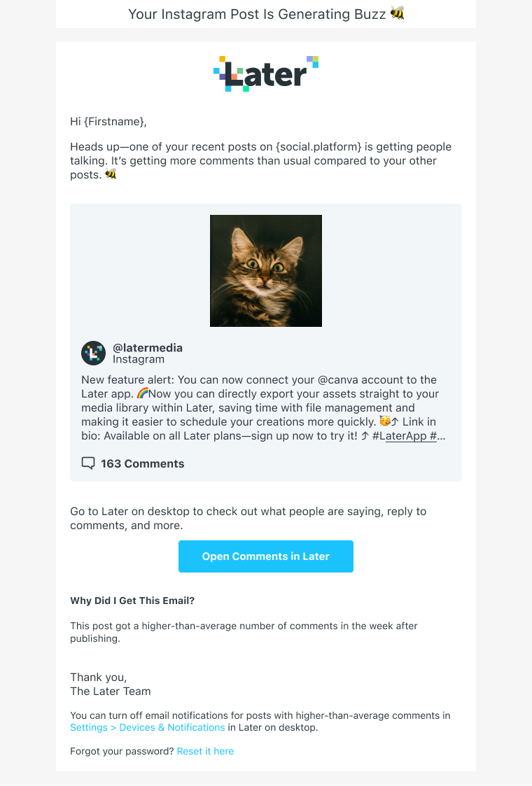Click the bee emoji in the subject line

tap(398, 13)
